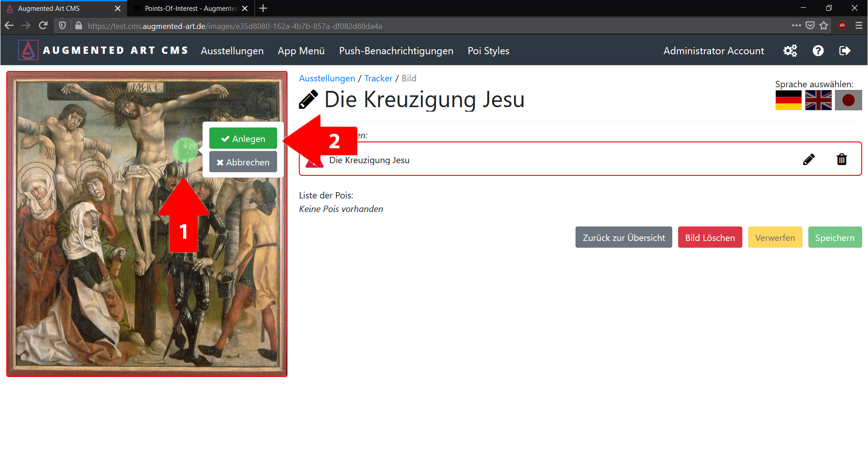This screenshot has width=868, height=471.
Task: Click the Die Kreuzigung Jesu page title
Action: 425,99
